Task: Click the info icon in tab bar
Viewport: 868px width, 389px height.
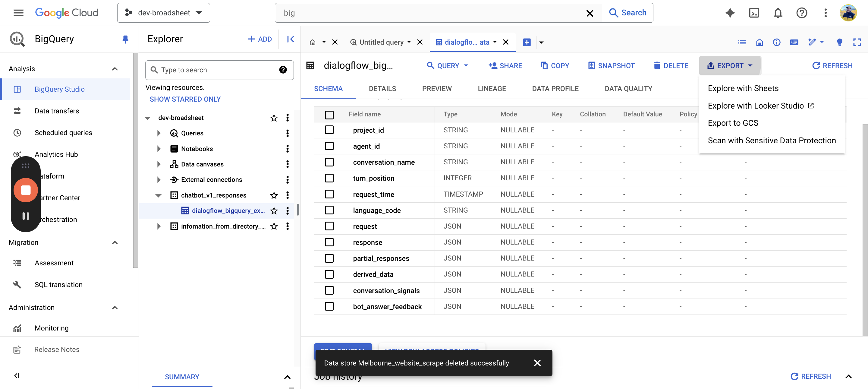Action: coord(777,42)
